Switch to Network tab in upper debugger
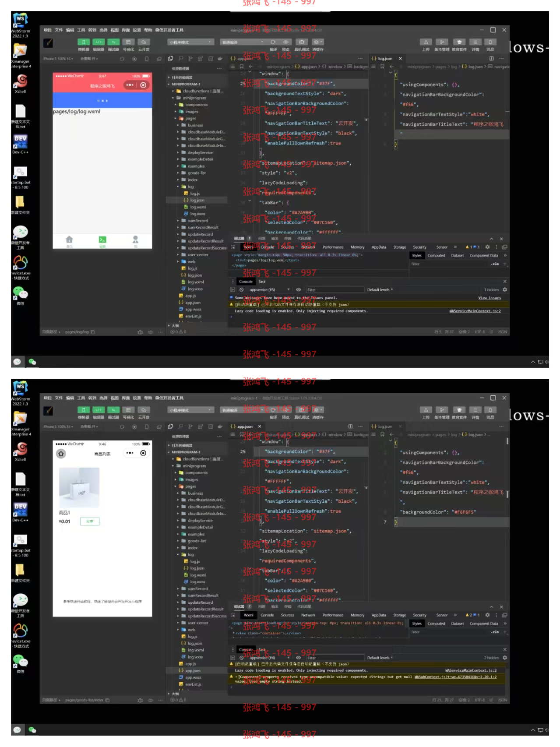The image size is (560, 747). 308,247
